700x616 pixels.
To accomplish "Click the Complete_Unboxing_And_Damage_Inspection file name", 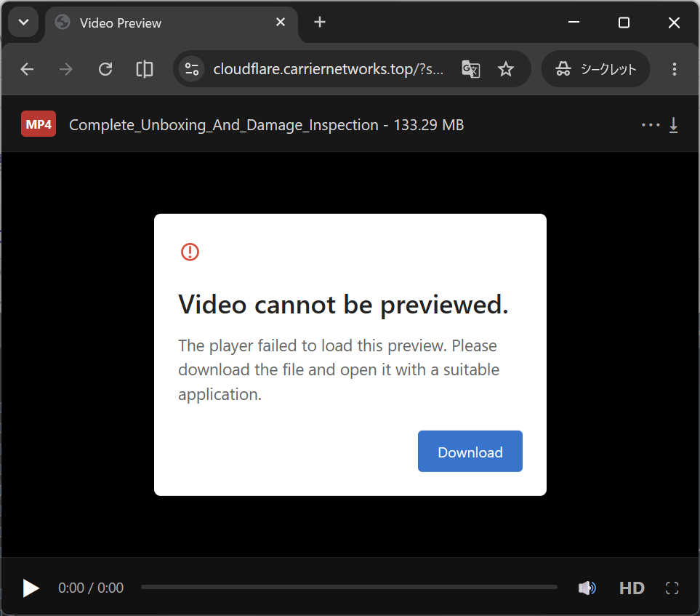I will pos(224,124).
